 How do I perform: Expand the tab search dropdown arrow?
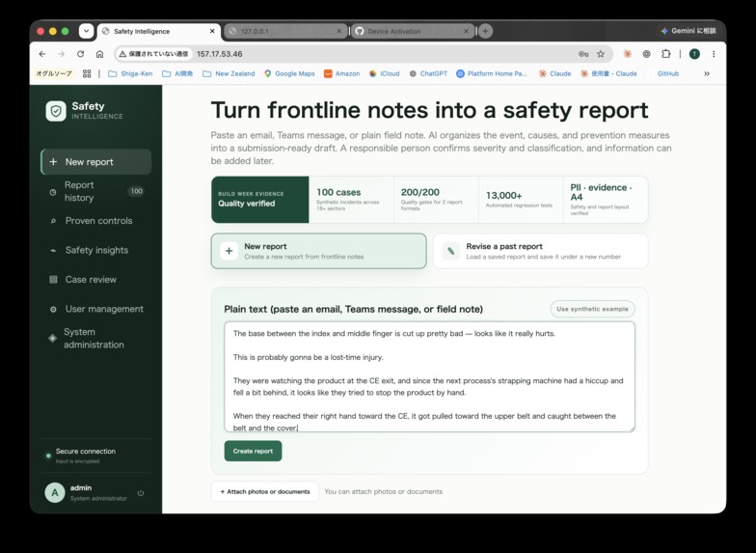pyautogui.click(x=86, y=31)
